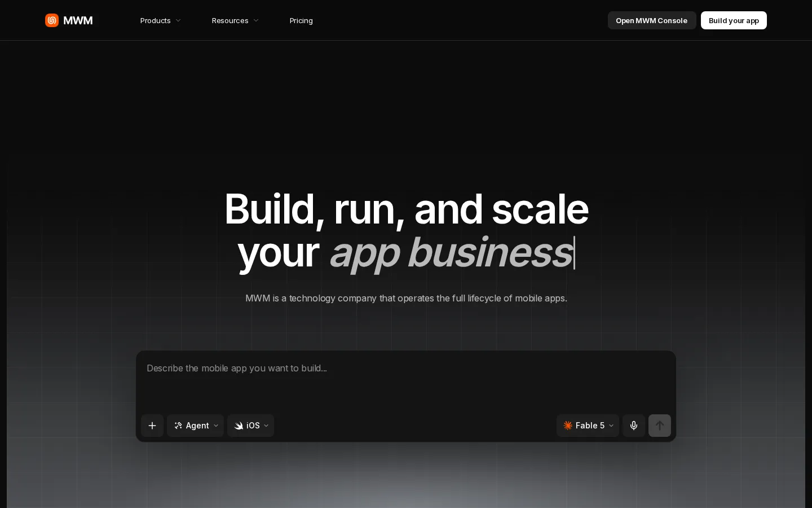The width and height of the screenshot is (812, 508).
Task: Expand the Resources chevron arrow
Action: click(256, 20)
